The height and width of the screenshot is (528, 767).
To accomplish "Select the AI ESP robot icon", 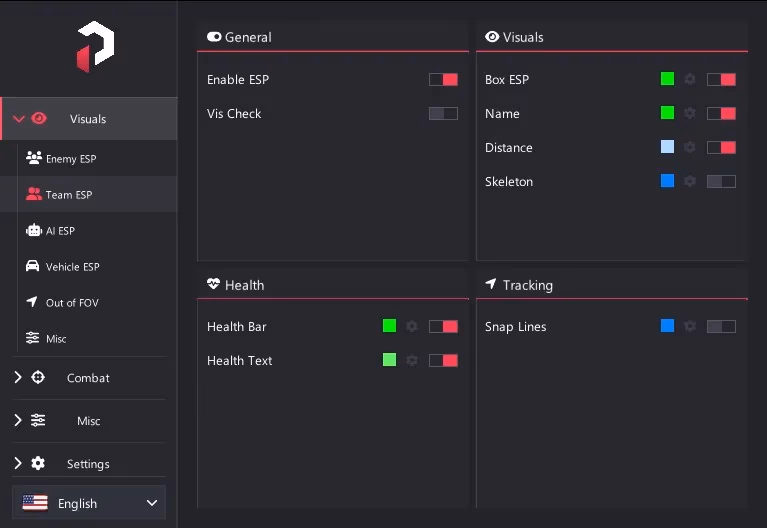I will point(33,230).
